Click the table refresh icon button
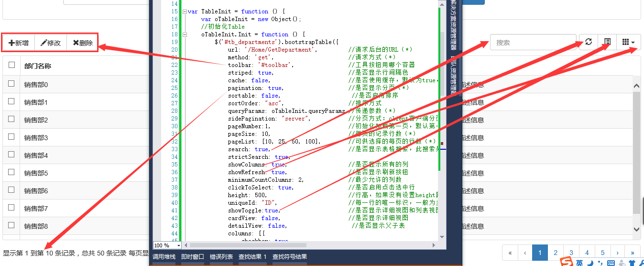 589,42
